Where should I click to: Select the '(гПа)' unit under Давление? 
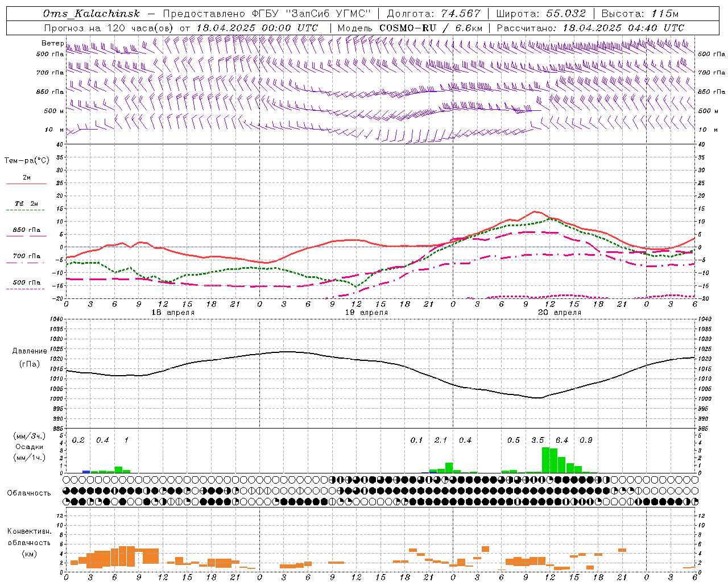point(30,364)
